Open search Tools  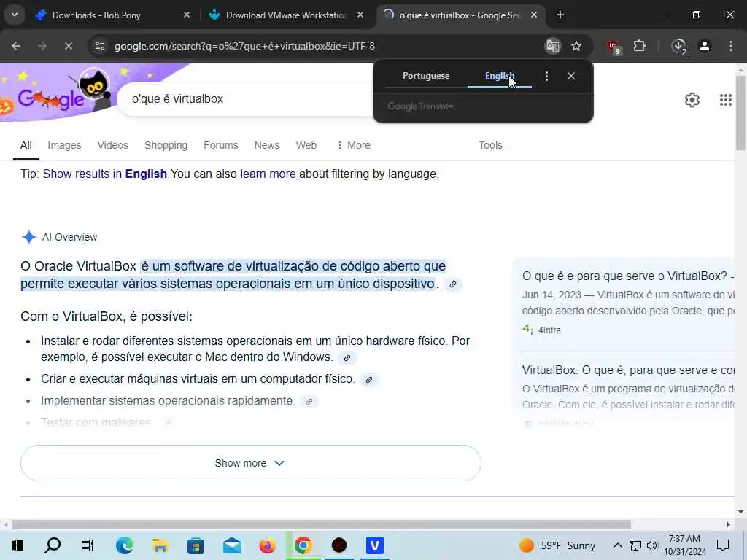[x=490, y=145]
